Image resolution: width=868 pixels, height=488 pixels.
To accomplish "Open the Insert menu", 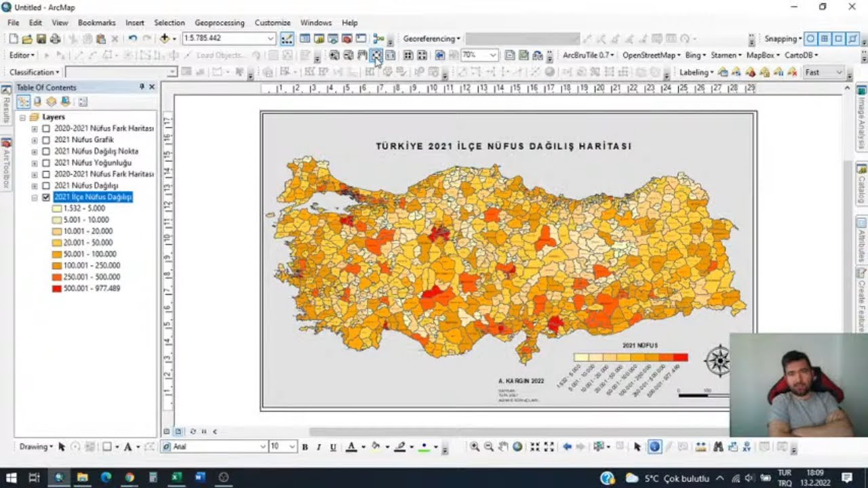I will pyautogui.click(x=135, y=22).
